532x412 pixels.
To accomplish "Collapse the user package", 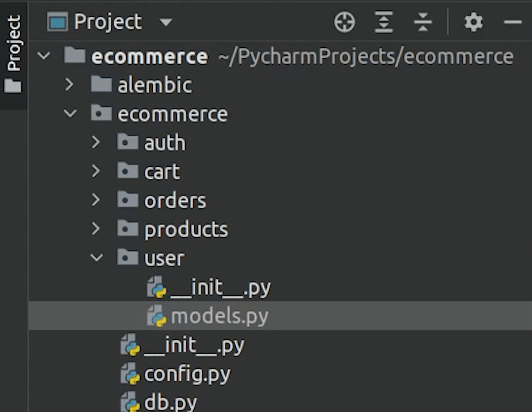I will coord(96,258).
